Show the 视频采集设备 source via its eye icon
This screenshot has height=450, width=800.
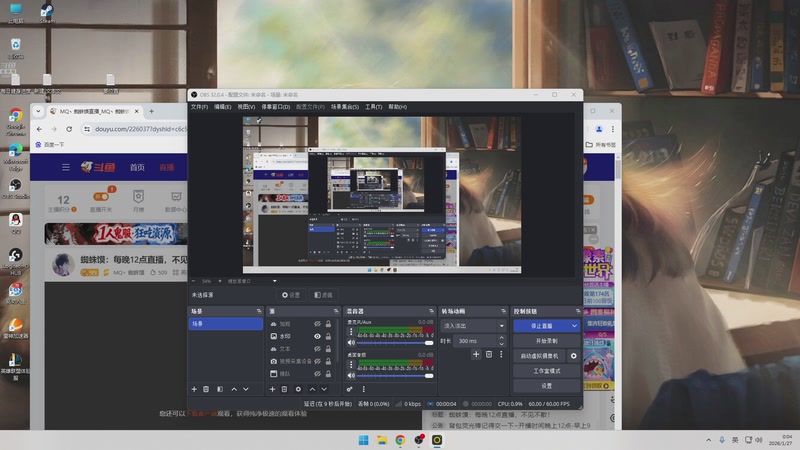point(317,361)
